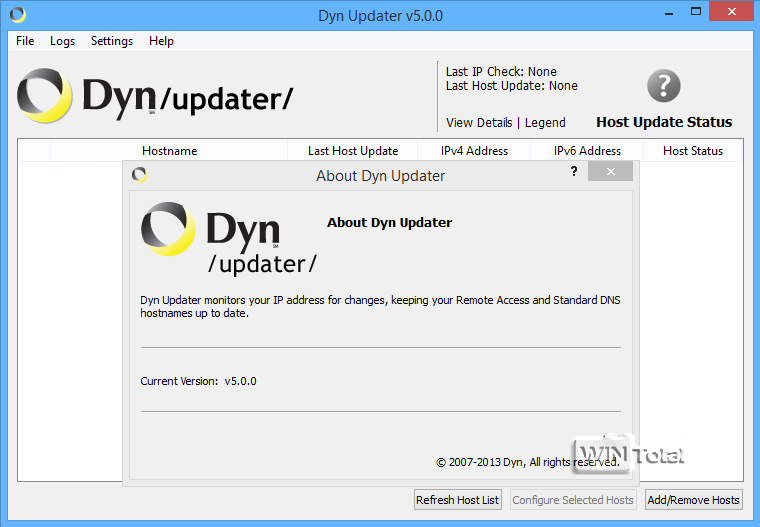760x527 pixels.
Task: Click the bold 'About Dyn Updater' heading
Action: [389, 223]
